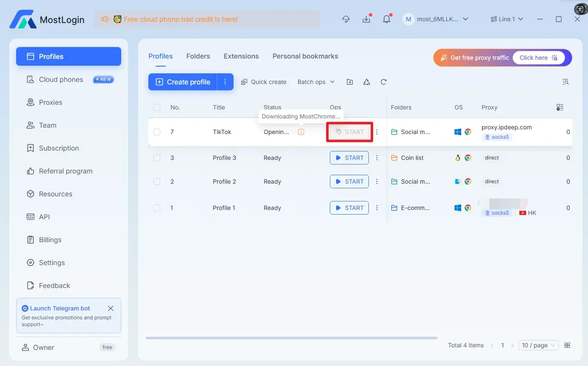This screenshot has height=366, width=588.
Task: Select the checkbox for Profile 3
Action: [157, 157]
